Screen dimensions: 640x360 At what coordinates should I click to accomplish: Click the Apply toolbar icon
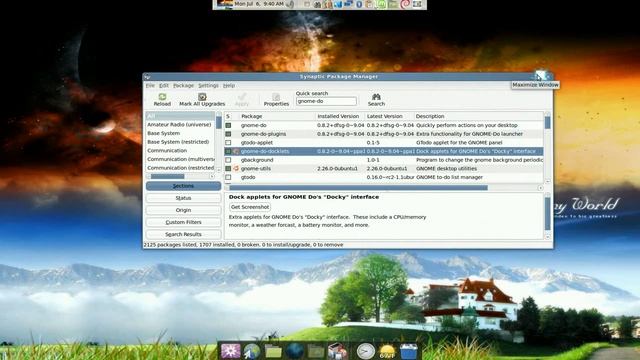(x=242, y=97)
